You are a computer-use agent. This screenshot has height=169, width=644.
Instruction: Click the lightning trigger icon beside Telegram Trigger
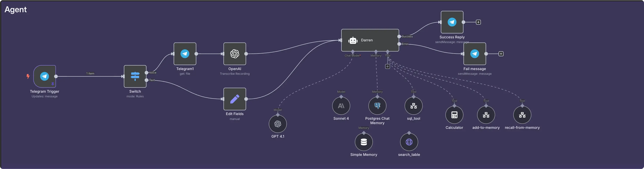click(x=28, y=76)
